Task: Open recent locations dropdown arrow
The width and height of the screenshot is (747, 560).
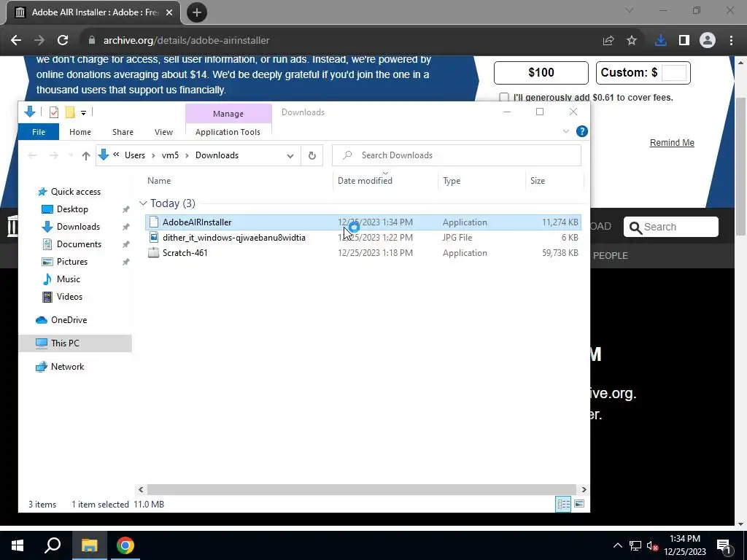Action: click(x=71, y=156)
